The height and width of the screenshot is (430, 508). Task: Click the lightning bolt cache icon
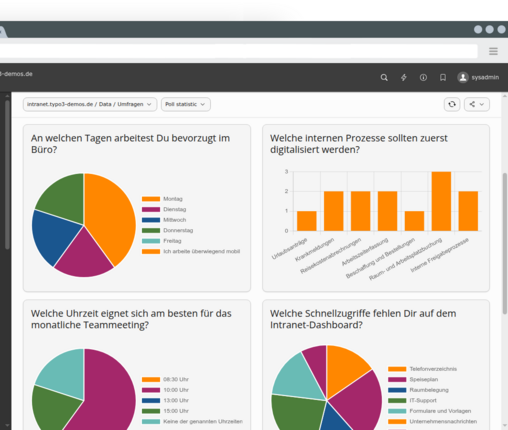pos(404,78)
